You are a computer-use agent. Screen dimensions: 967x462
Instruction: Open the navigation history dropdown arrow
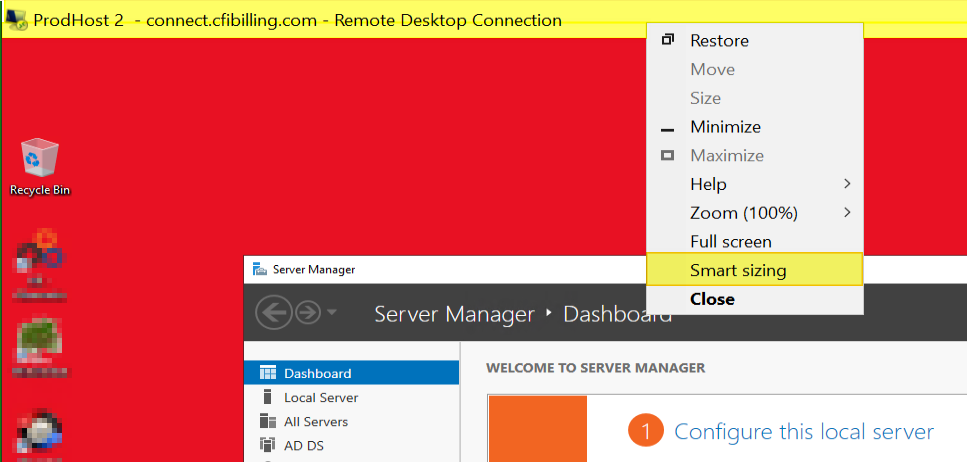coord(332,312)
